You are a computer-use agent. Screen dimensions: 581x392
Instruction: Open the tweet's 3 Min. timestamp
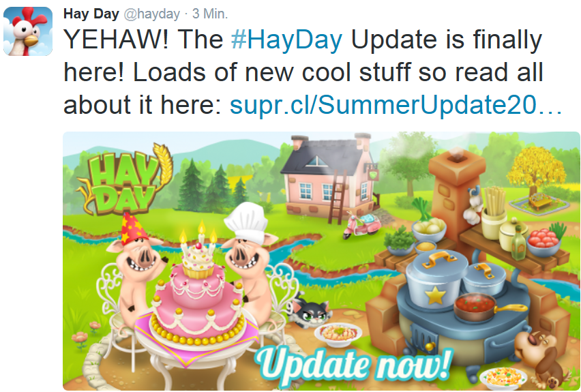(x=210, y=14)
